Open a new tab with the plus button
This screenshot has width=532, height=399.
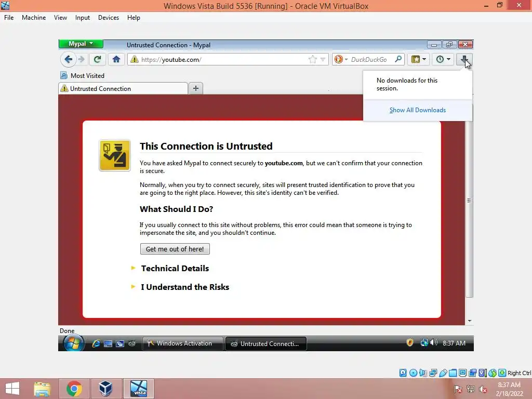click(196, 88)
